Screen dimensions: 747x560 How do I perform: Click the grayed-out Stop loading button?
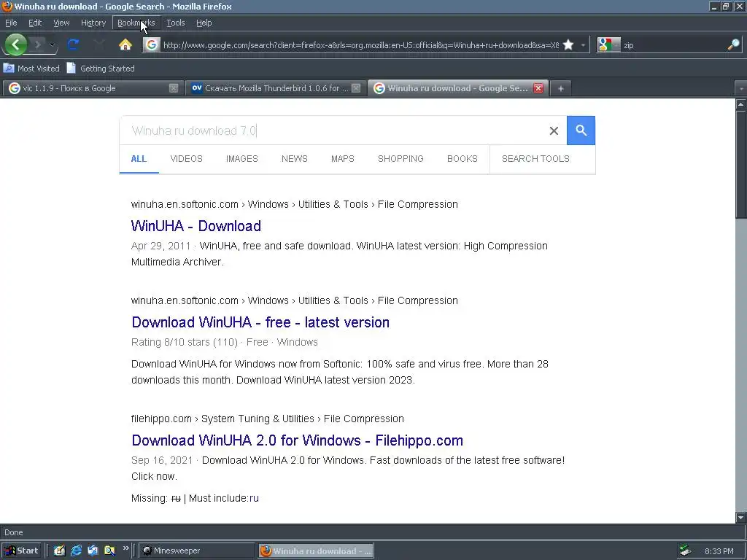[99, 44]
